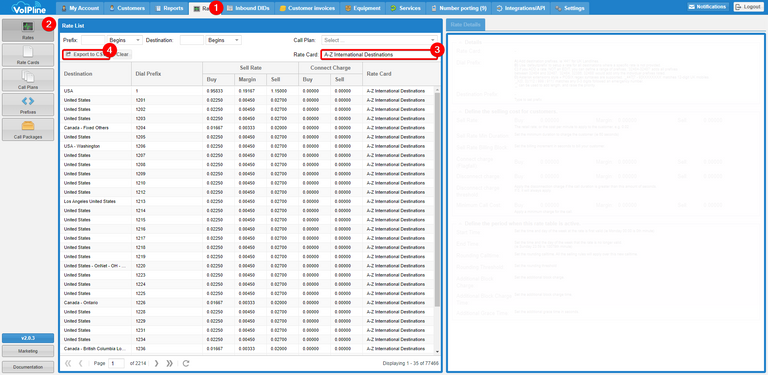The width and height of the screenshot is (768, 375).
Task: Click the rate list vertical scrollbar
Action: (x=437, y=201)
